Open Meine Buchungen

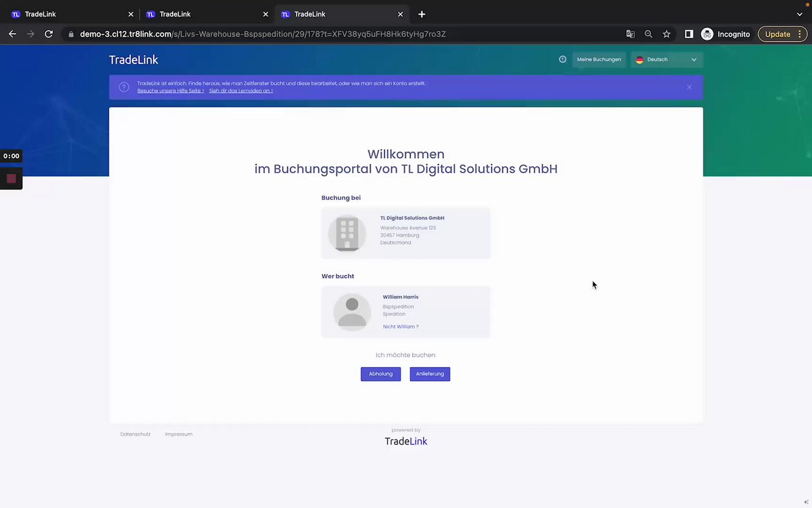599,60
